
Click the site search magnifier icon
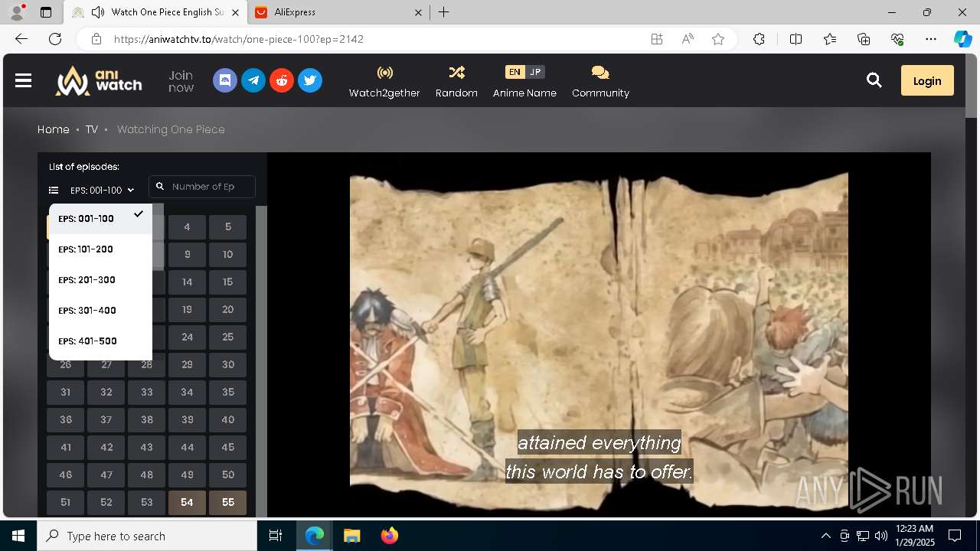click(874, 80)
